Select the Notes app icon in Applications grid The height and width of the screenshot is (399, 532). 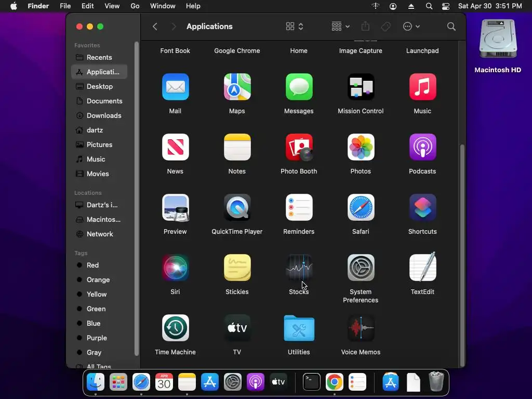pos(237,147)
